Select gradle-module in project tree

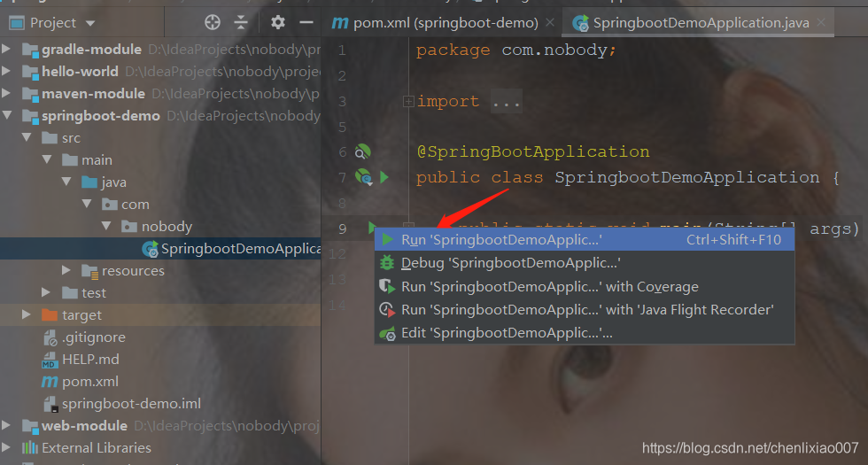pyautogui.click(x=91, y=50)
